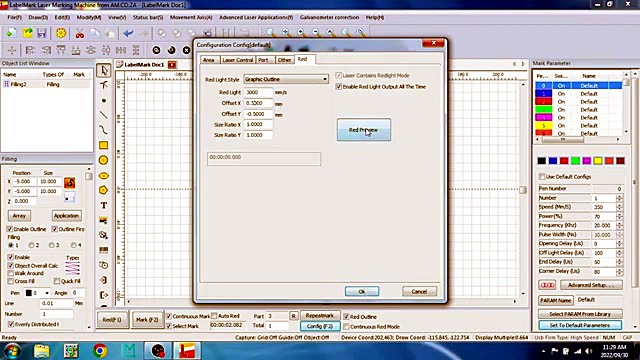The image size is (640, 360).
Task: Toggle Red Outline checkbox
Action: pos(346,317)
